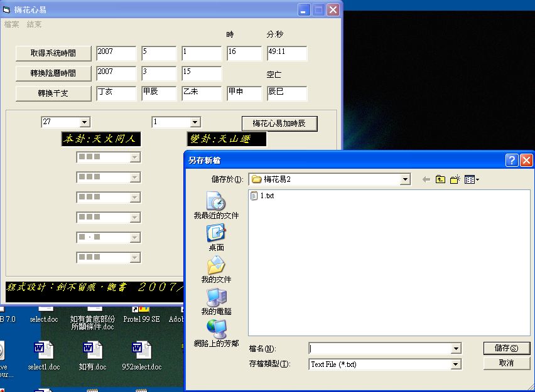Click the 梅花心易加時辰 button
535x392 pixels.
pos(279,124)
